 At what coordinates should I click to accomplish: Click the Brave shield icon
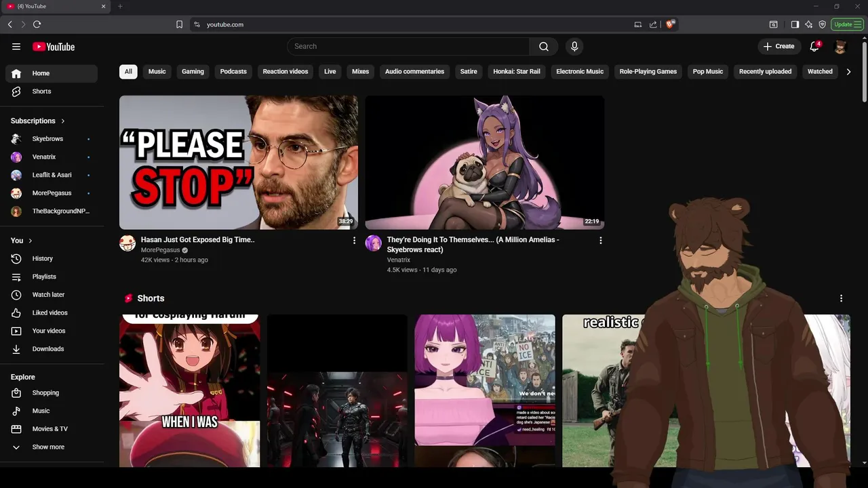coord(670,24)
